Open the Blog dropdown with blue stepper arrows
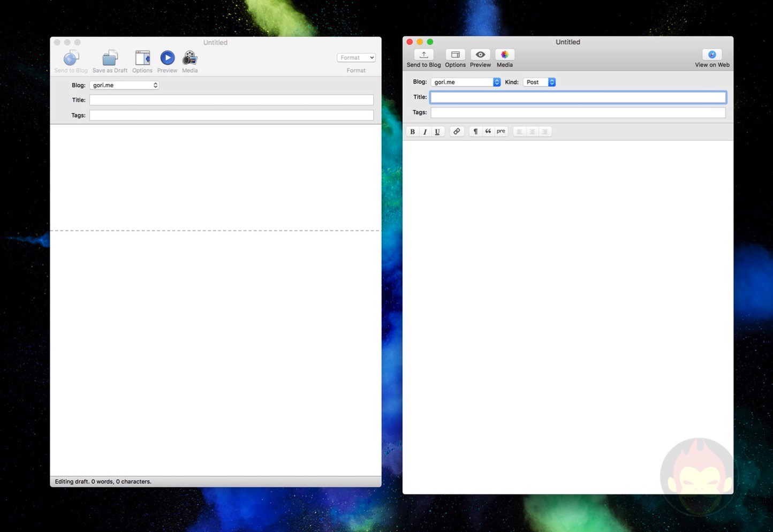 tap(465, 82)
